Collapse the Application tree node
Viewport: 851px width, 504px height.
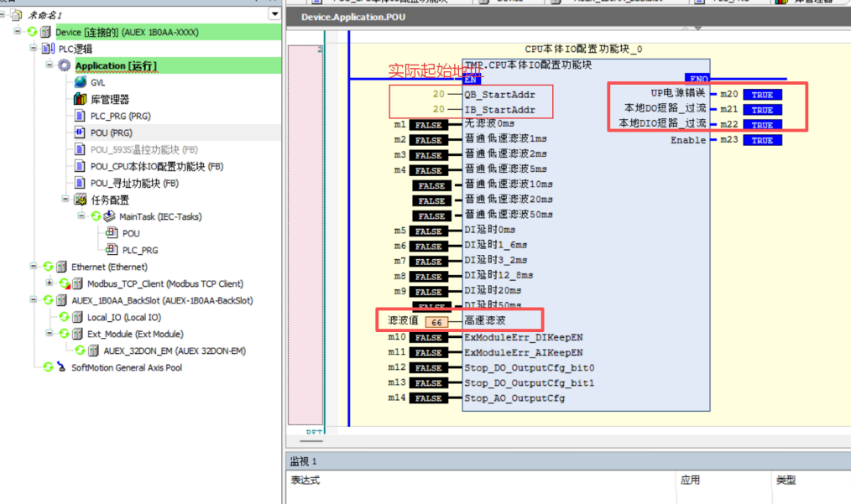[50, 65]
